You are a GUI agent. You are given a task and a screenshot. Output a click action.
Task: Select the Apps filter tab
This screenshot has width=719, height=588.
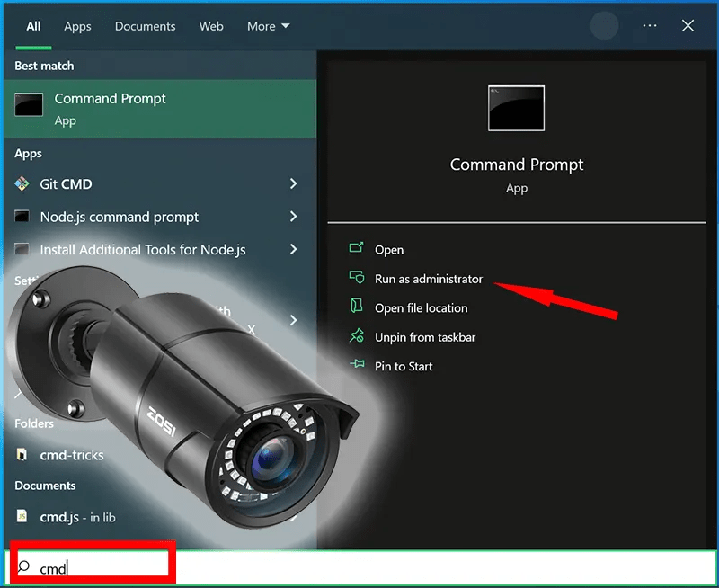[77, 26]
